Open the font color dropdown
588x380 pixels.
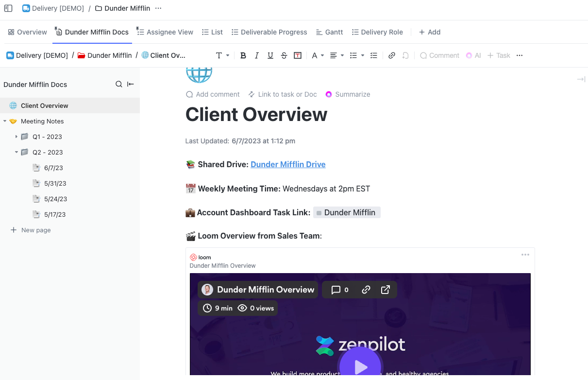click(317, 55)
